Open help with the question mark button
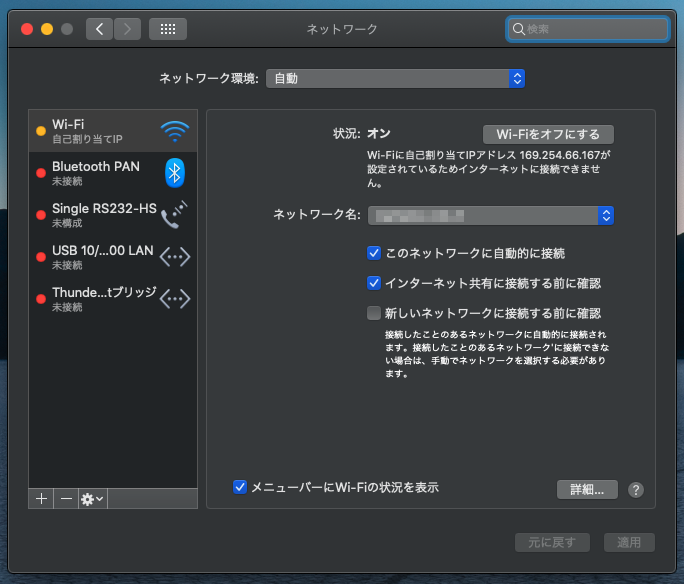Viewport: 684px width, 584px height. tap(636, 490)
